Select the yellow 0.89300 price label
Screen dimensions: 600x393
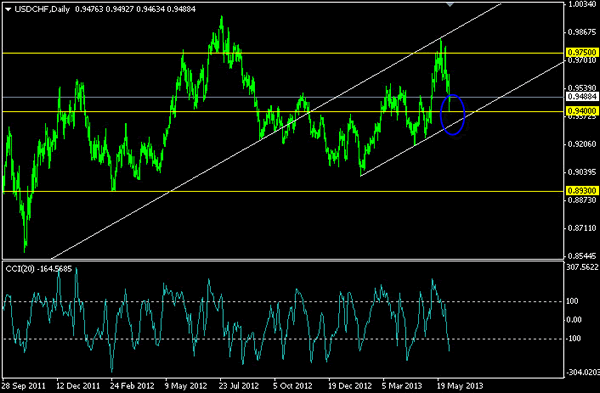pos(582,191)
